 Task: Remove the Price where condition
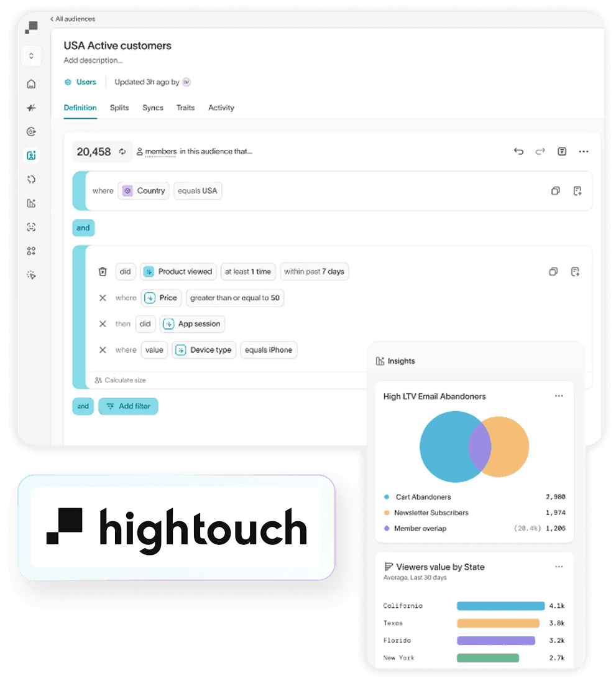pos(103,298)
